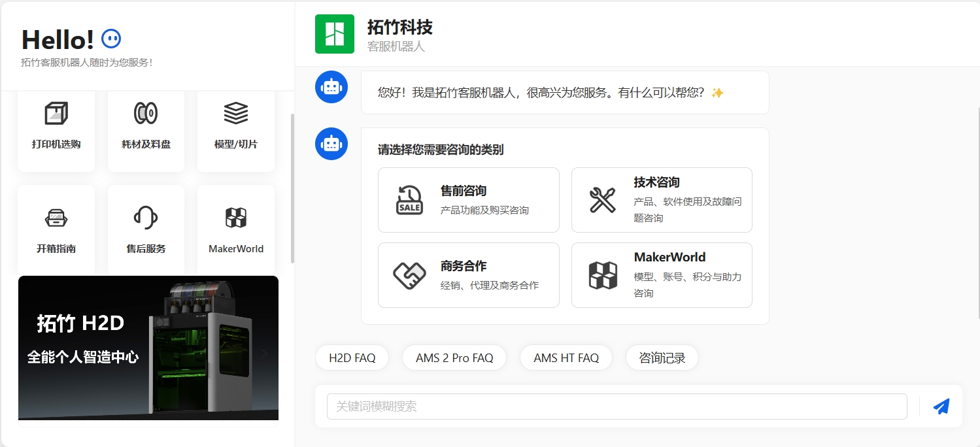Click the Hello! heading text
This screenshot has height=447, width=980.
[58, 40]
